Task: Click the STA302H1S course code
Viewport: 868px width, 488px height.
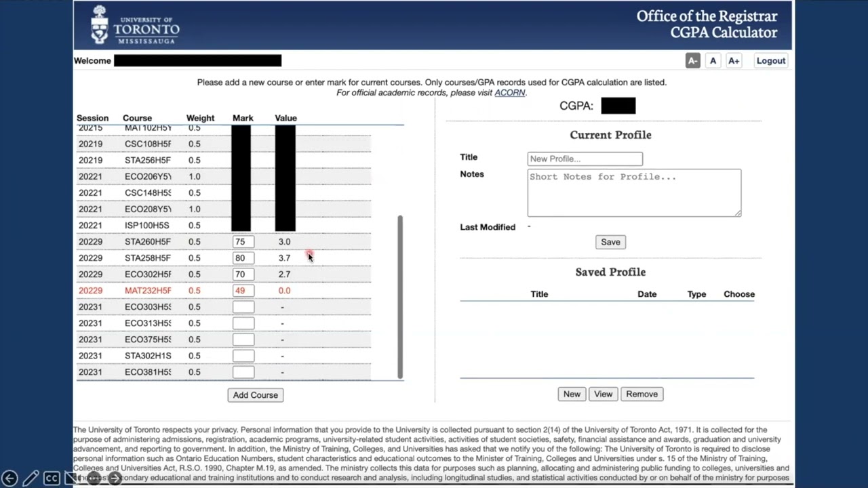Action: (x=148, y=356)
